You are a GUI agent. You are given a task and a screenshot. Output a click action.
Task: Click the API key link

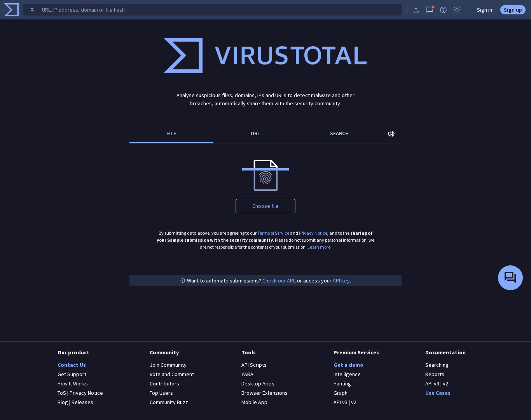[341, 281]
